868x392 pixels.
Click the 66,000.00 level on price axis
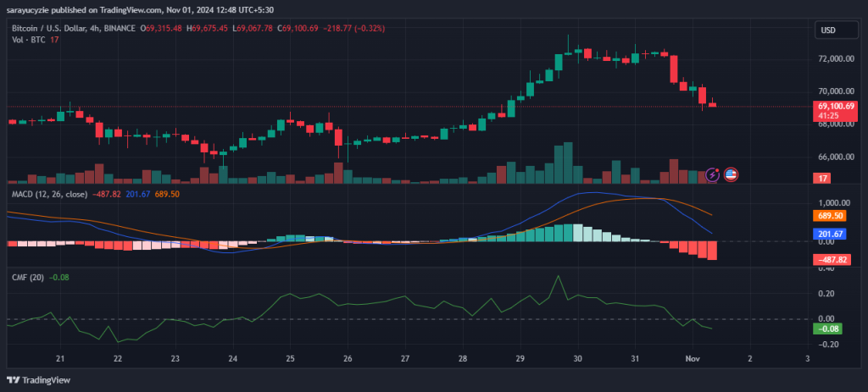(x=835, y=157)
